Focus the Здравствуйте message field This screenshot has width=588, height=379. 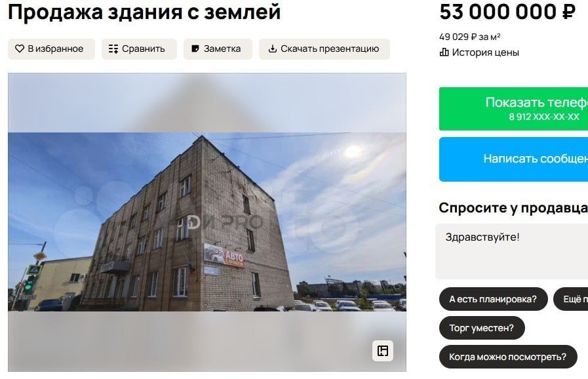(511, 251)
